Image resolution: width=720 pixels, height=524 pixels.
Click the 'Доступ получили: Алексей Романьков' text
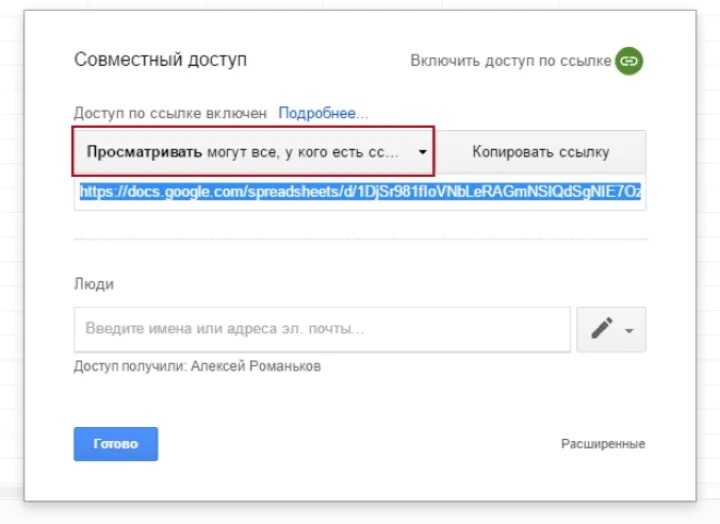click(x=197, y=366)
